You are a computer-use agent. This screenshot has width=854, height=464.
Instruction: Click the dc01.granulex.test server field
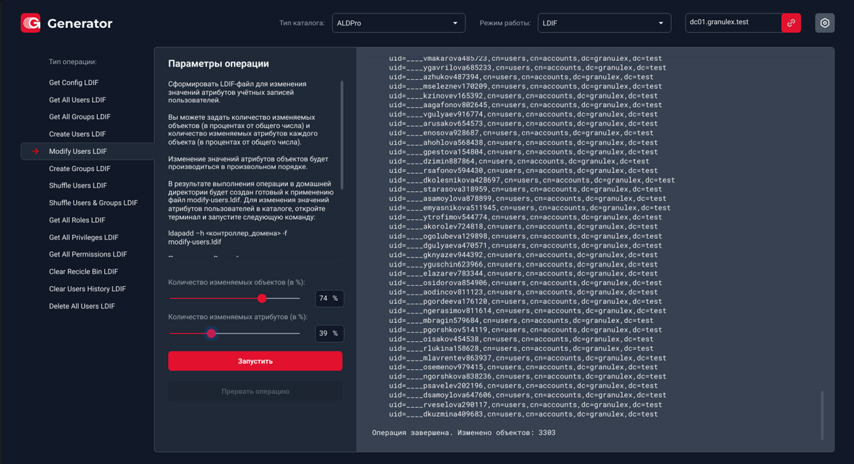pos(733,23)
